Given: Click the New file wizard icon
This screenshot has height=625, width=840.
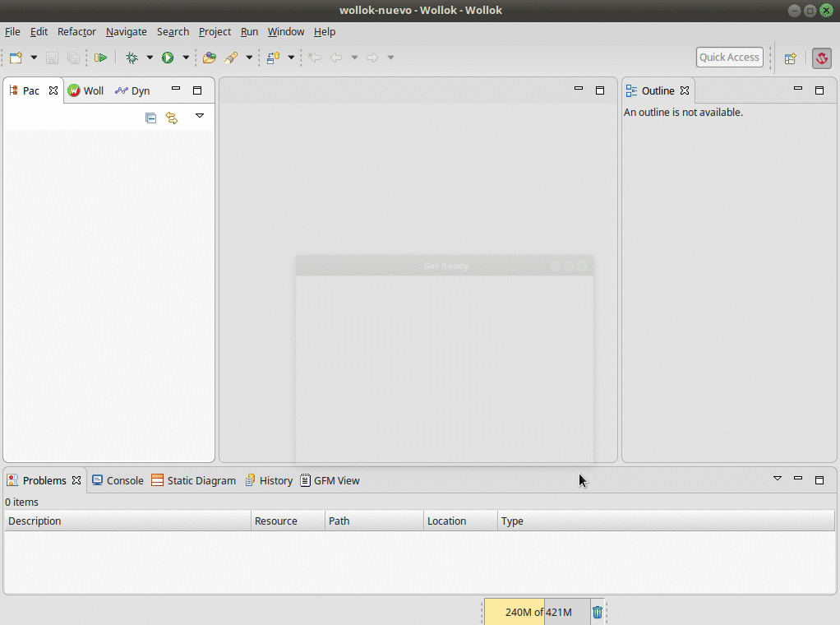Looking at the screenshot, I should point(16,58).
